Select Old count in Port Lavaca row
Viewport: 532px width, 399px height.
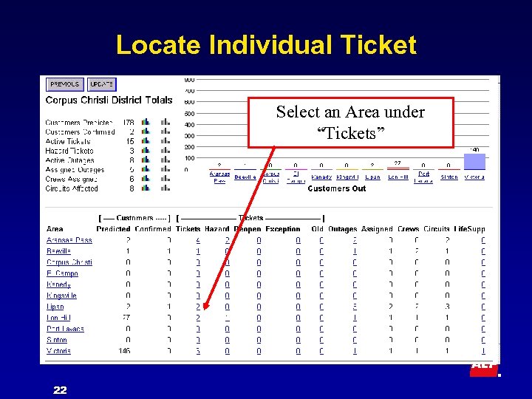pos(321,329)
